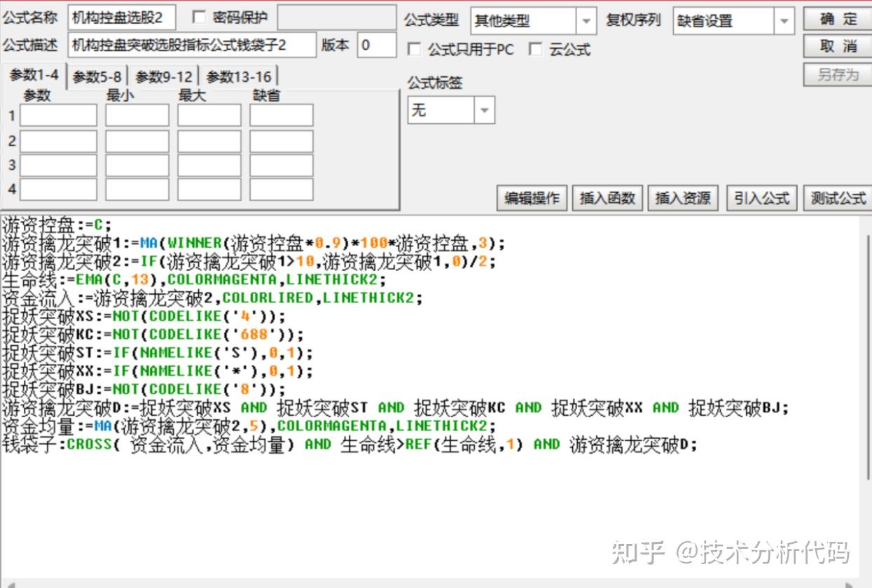Screen dimensions: 872x588
Task: Open the 公式类型 dropdown
Action: click(x=534, y=21)
